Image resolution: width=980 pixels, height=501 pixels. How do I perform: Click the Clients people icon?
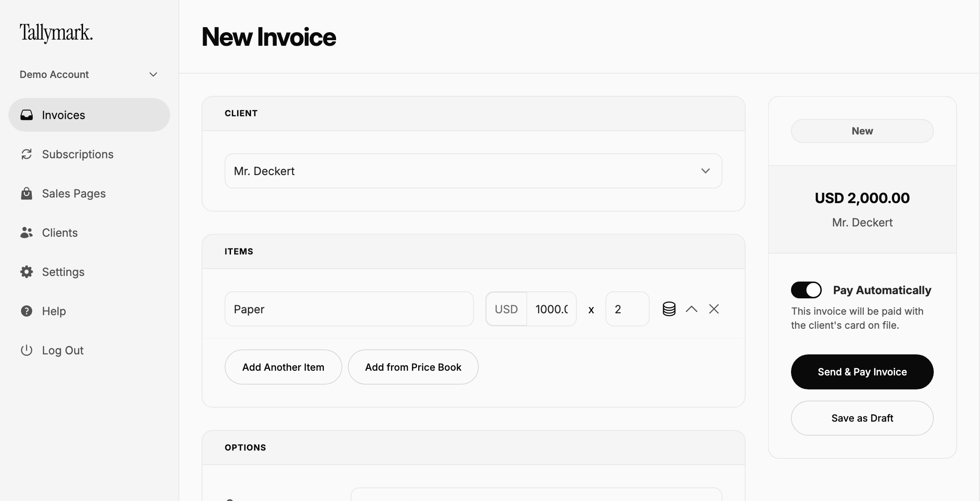(x=27, y=233)
